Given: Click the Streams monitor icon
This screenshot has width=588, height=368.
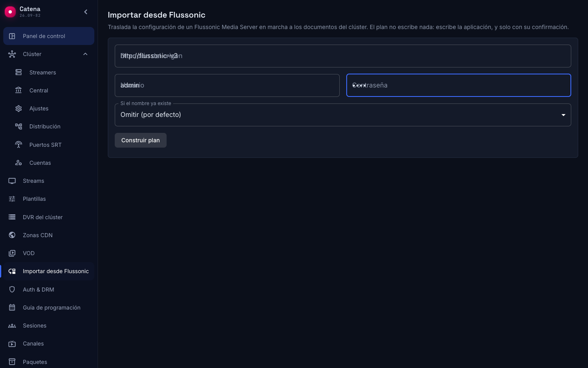Looking at the screenshot, I should click(x=12, y=181).
